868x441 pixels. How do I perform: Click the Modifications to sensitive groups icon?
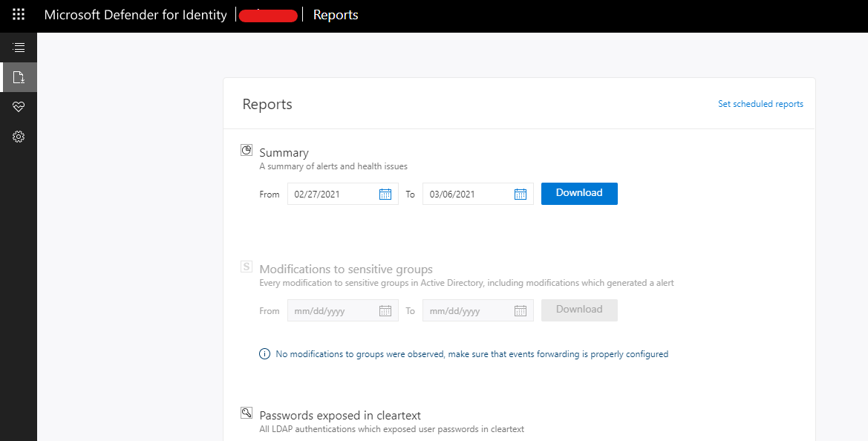click(247, 267)
